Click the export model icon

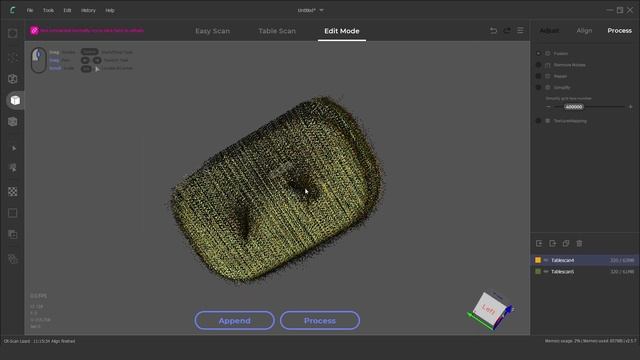[x=552, y=243]
